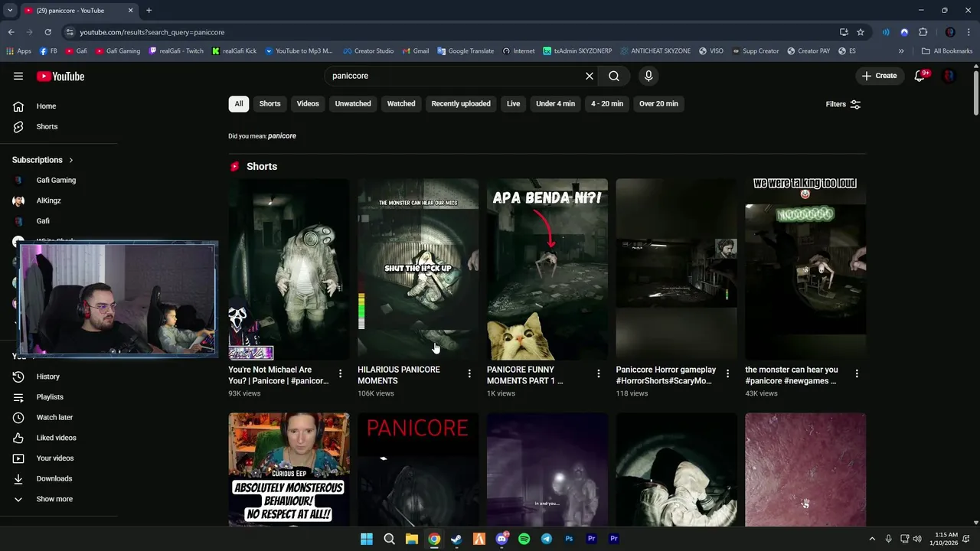Reload the page with Chrome's refresh icon
Image resolution: width=980 pixels, height=551 pixels.
click(47, 32)
